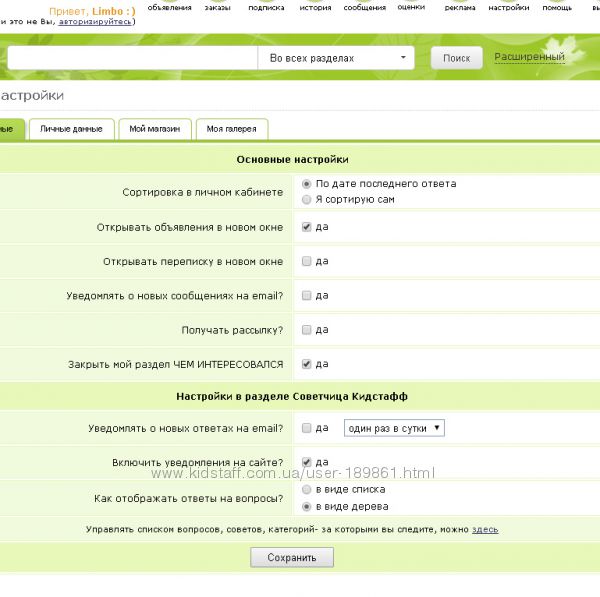The height and width of the screenshot is (597, 600).
Task: Go to 'заказы' in the top menu
Action: pos(217,7)
